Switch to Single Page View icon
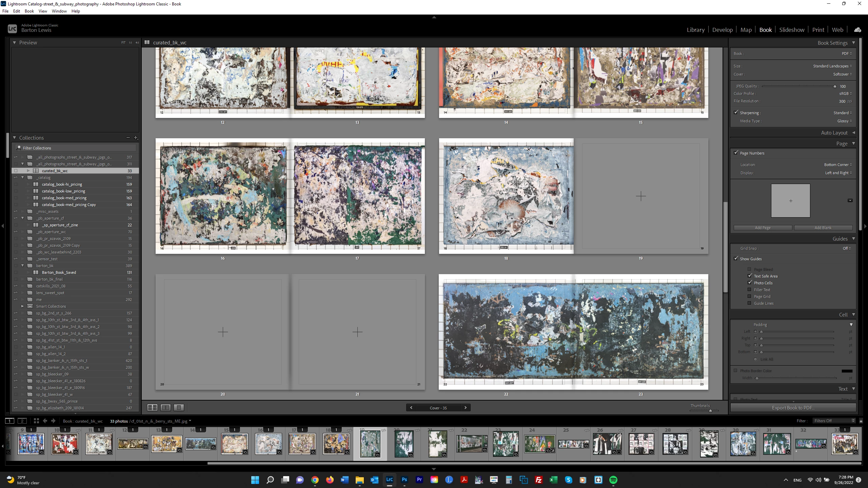 pyautogui.click(x=179, y=407)
